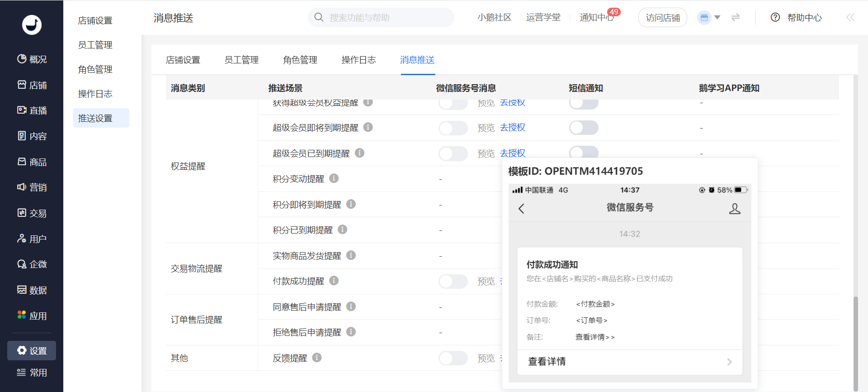Image resolution: width=868 pixels, height=392 pixels.
Task: Open the 概况 overview sidebar icon
Action: (22, 59)
